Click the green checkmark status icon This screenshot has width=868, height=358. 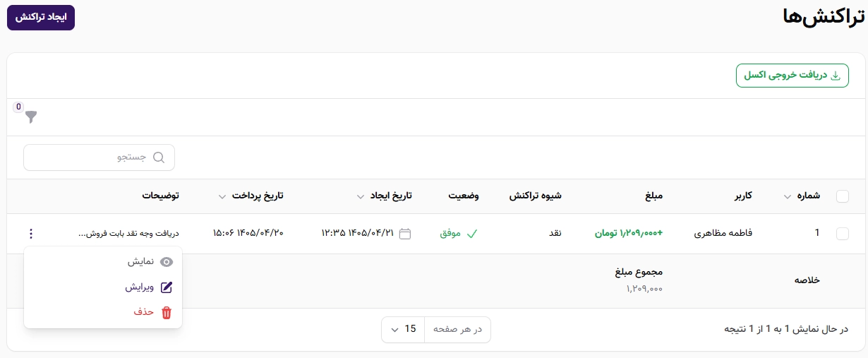[x=472, y=233]
